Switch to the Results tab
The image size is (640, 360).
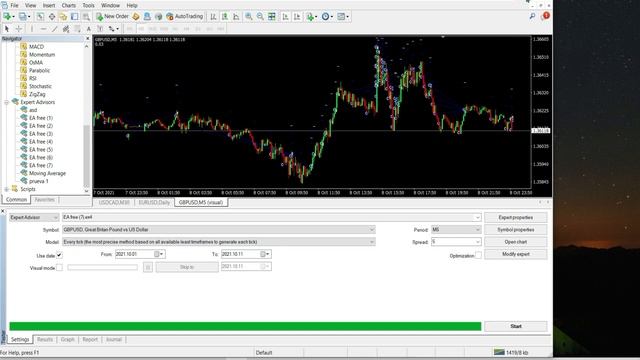(45, 340)
